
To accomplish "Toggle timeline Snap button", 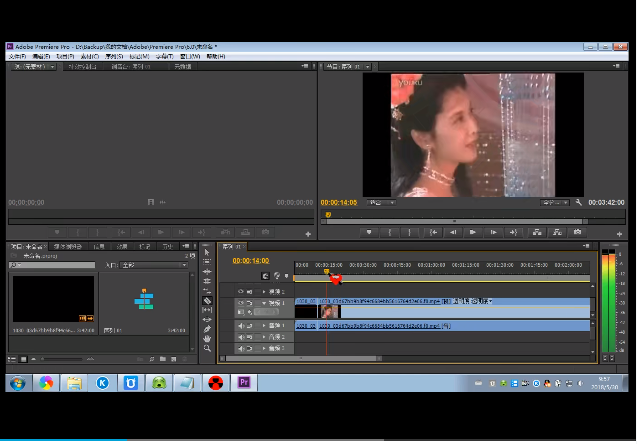I will pyautogui.click(x=265, y=276).
